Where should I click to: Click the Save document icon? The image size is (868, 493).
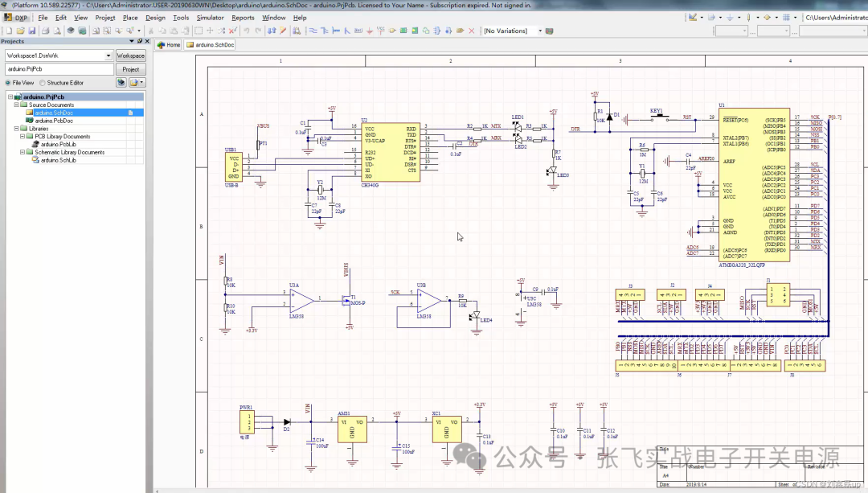click(x=32, y=31)
